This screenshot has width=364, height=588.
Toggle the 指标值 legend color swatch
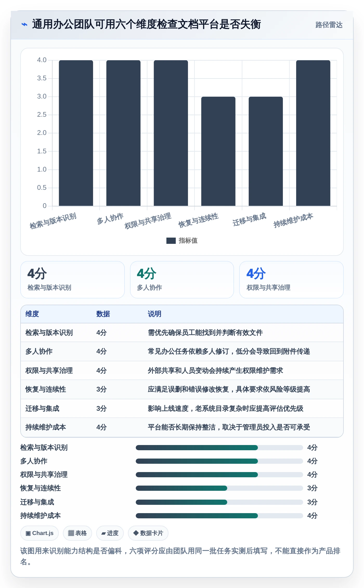tap(171, 241)
